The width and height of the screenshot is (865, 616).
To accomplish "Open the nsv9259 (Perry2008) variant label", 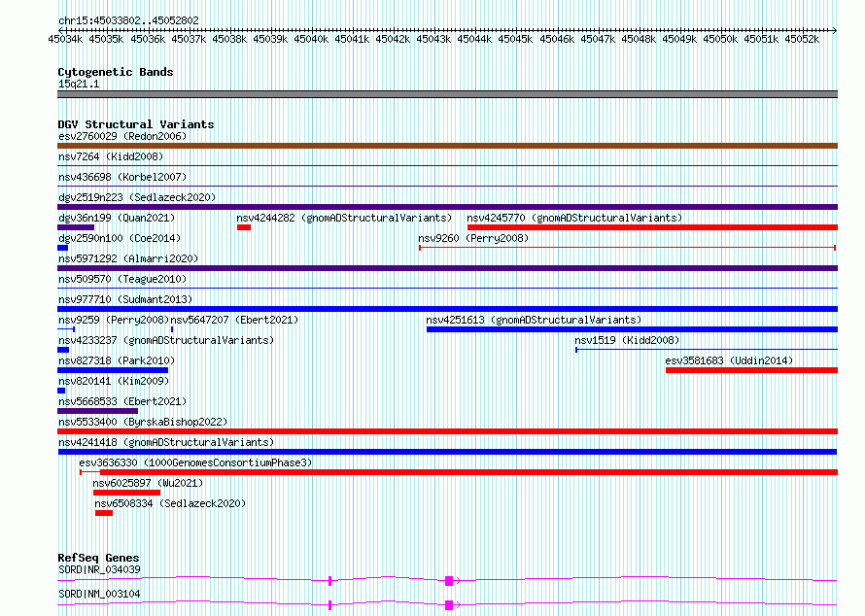I will pos(114,320).
